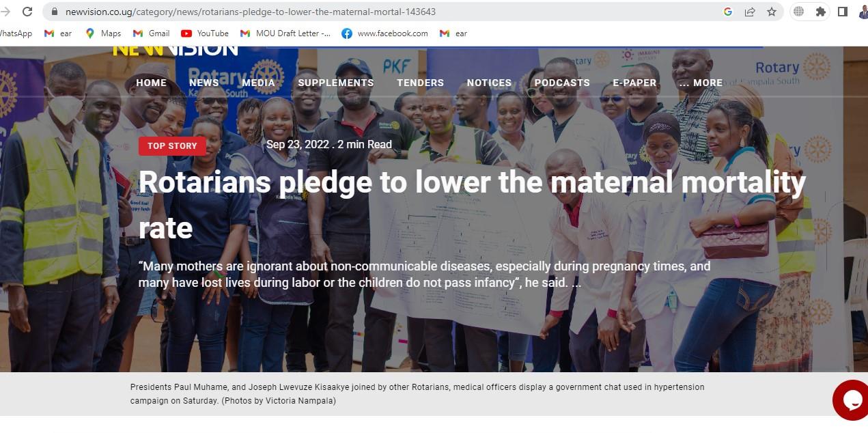Open the Gmail bookmark
Screen dimensions: 868x433
151,33
